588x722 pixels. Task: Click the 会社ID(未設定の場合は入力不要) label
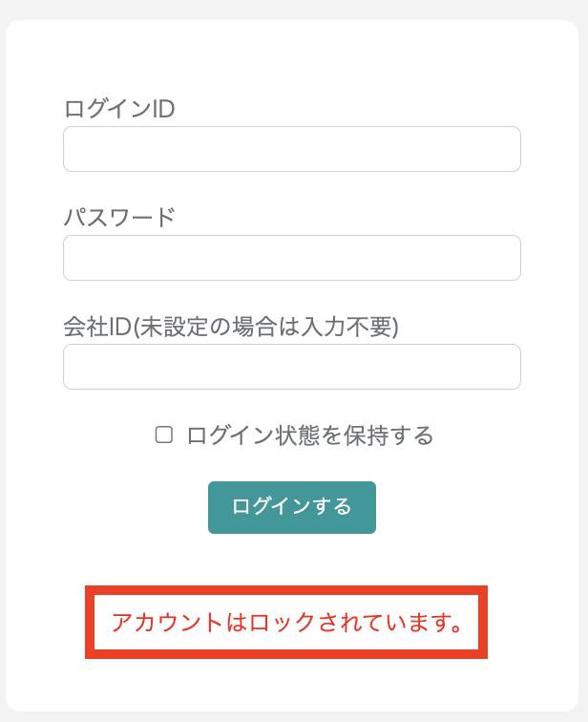[230, 327]
